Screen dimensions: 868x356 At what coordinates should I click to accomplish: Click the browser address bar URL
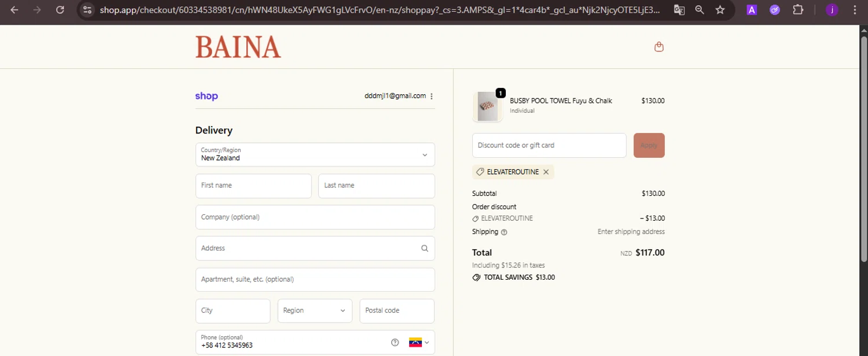click(379, 10)
